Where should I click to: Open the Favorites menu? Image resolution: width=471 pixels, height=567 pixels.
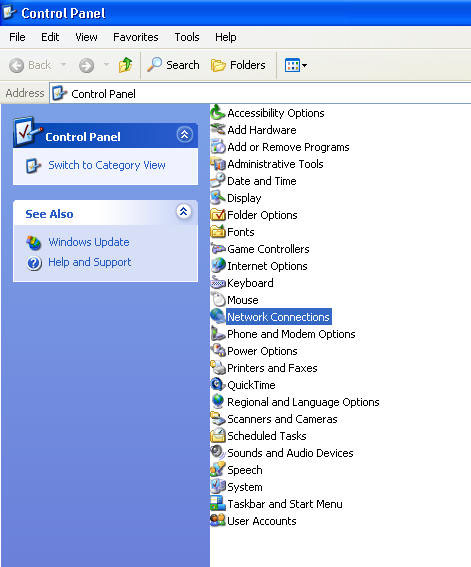click(x=136, y=37)
